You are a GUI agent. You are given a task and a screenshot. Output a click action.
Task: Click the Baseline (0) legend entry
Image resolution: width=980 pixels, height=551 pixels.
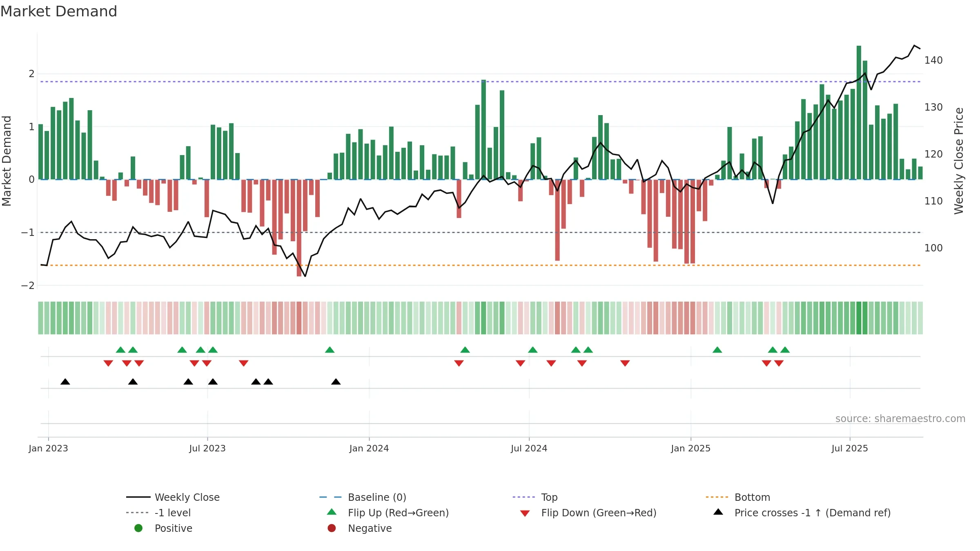pos(363,497)
